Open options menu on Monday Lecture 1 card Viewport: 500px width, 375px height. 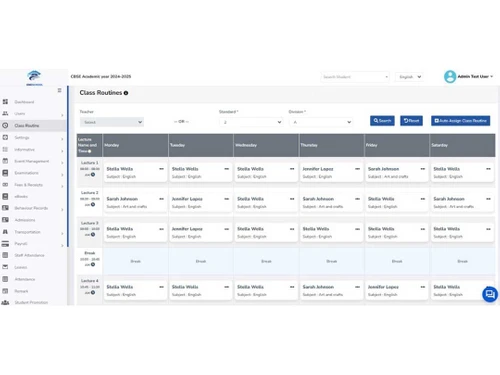tap(161, 169)
